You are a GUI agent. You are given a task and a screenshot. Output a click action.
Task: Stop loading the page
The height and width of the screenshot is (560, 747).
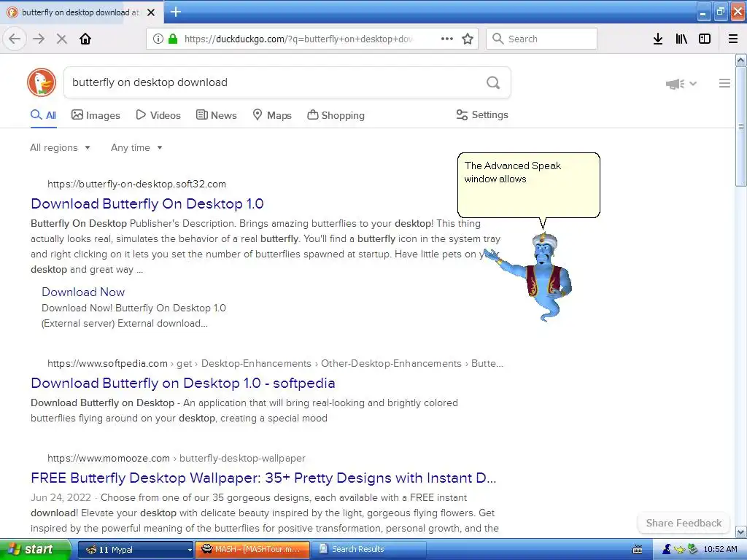click(x=61, y=39)
